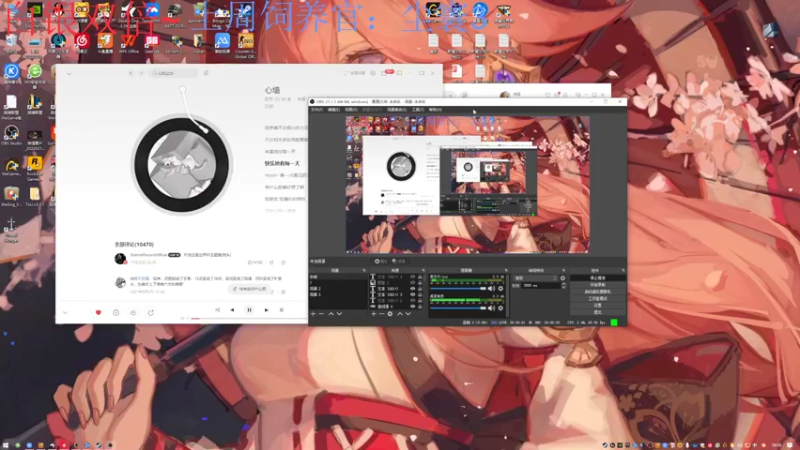The width and height of the screenshot is (800, 450).
Task: Enable 工作室模式 studio mode button
Action: tap(597, 298)
